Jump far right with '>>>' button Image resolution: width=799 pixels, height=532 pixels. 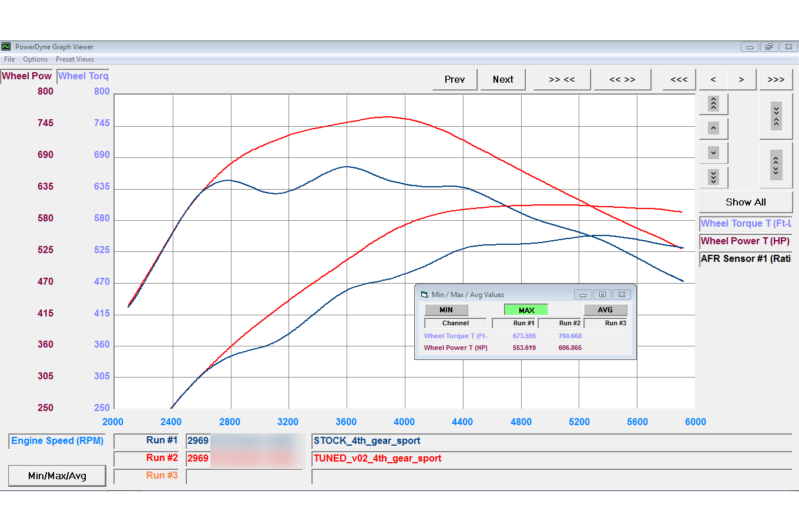[775, 79]
